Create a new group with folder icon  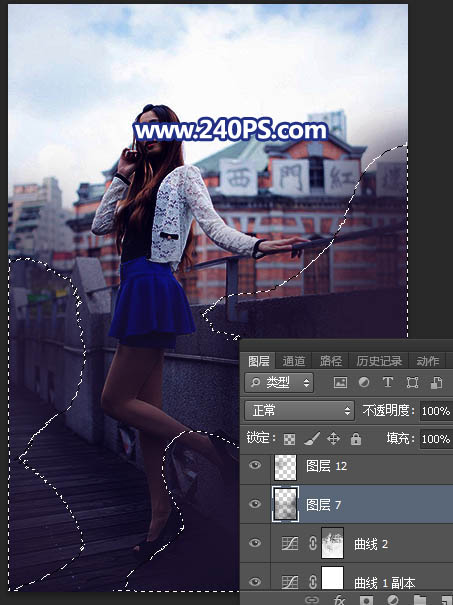[419, 600]
